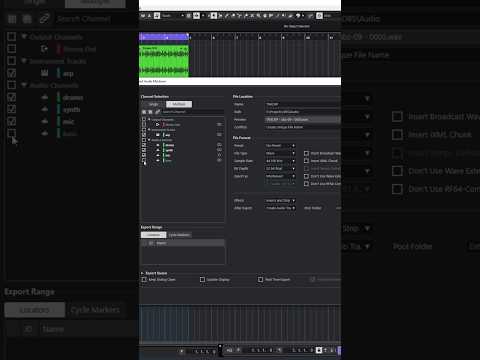480x360 pixels.
Task: Open the Sample Rate dropdown in center dialog
Action: (x=280, y=161)
